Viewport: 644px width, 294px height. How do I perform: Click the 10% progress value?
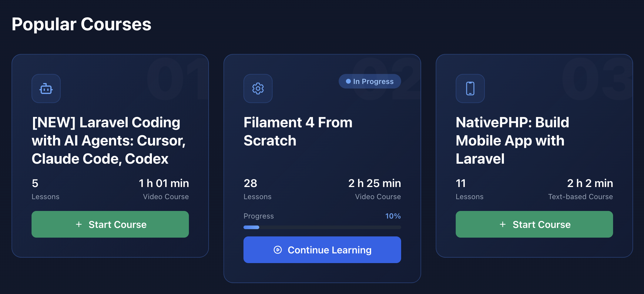point(393,216)
